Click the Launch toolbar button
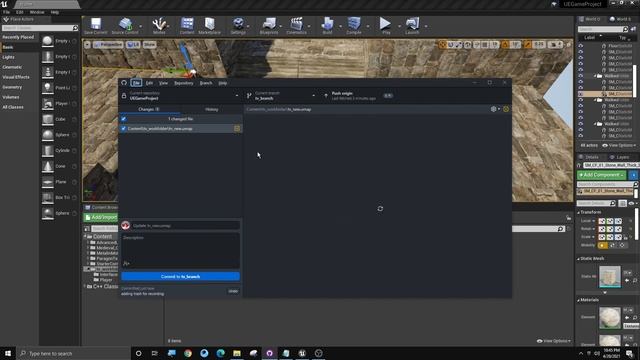This screenshot has height=360, width=640. point(412,26)
